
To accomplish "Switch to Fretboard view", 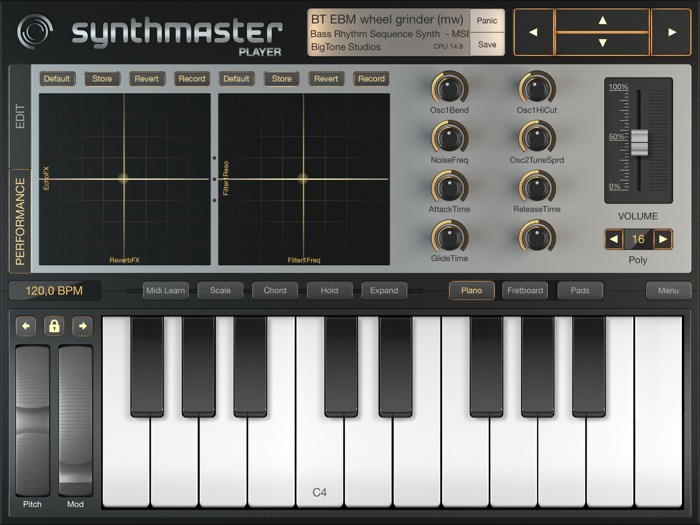I will point(525,291).
